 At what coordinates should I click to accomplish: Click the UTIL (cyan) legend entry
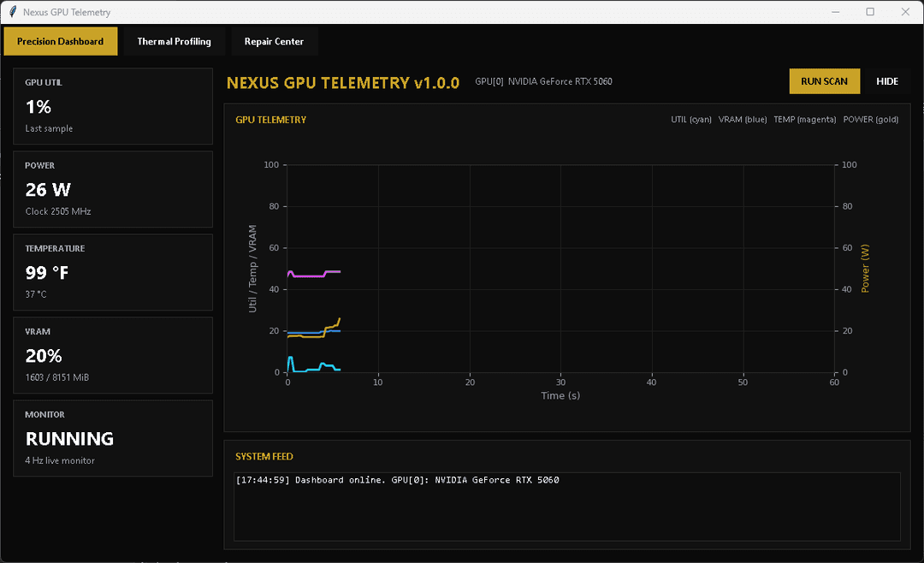(x=691, y=120)
